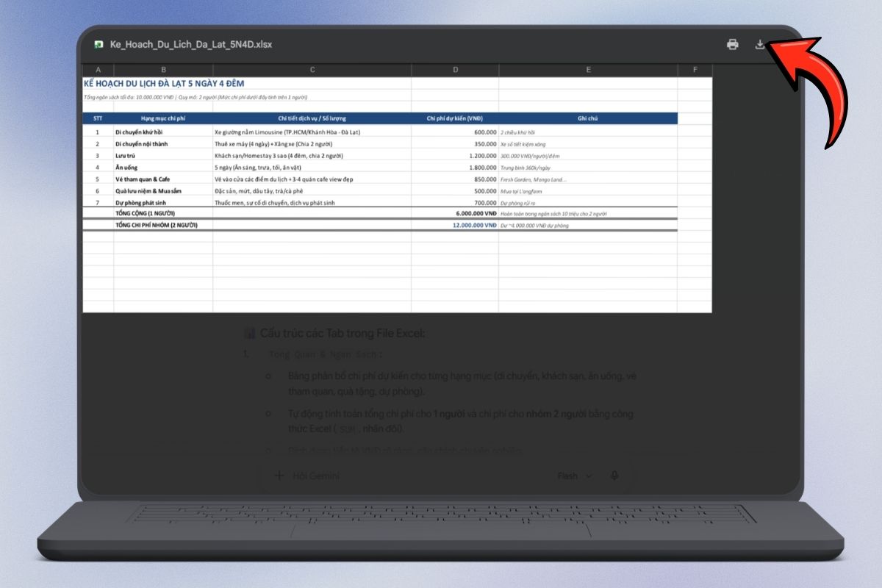This screenshot has height=588, width=882.
Task: Click the heading Cấu trúc các Tab trong File Excel
Action: (343, 334)
